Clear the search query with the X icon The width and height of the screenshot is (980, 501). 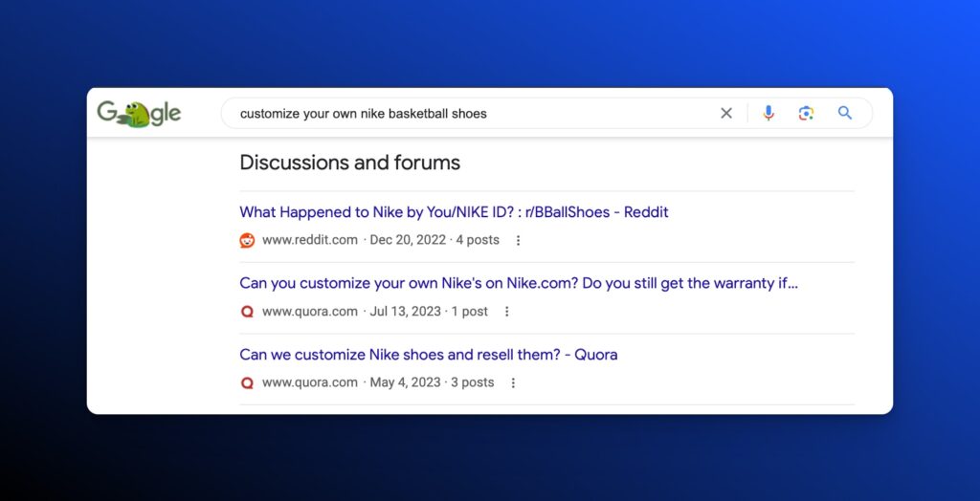(726, 114)
